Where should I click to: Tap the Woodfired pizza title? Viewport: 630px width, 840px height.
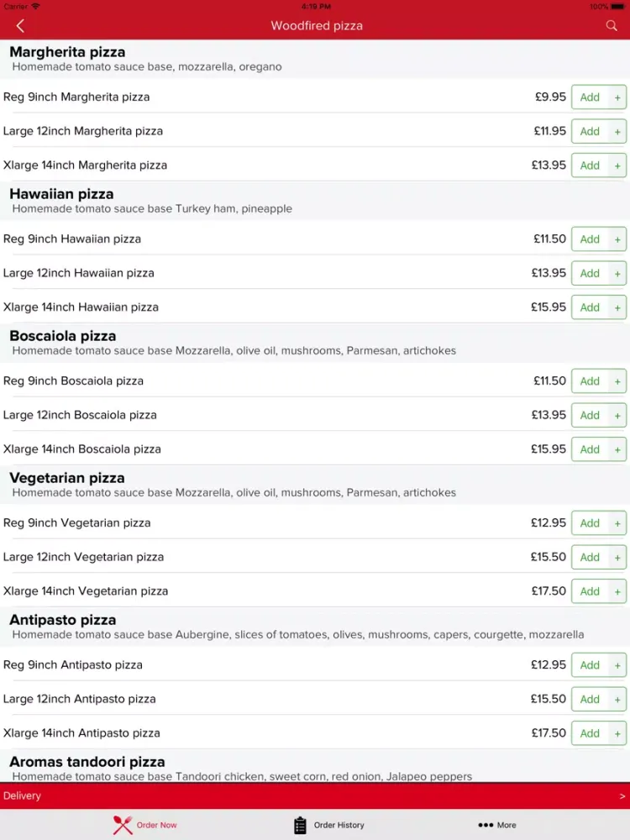[x=317, y=26]
